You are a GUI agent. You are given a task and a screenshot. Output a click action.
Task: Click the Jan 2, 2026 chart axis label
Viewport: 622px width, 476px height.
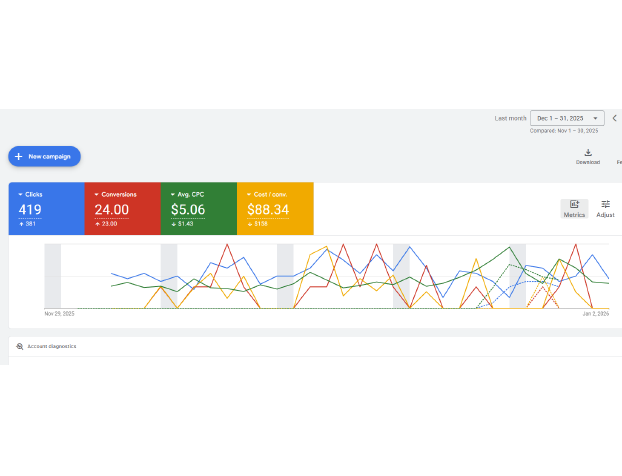tap(597, 314)
